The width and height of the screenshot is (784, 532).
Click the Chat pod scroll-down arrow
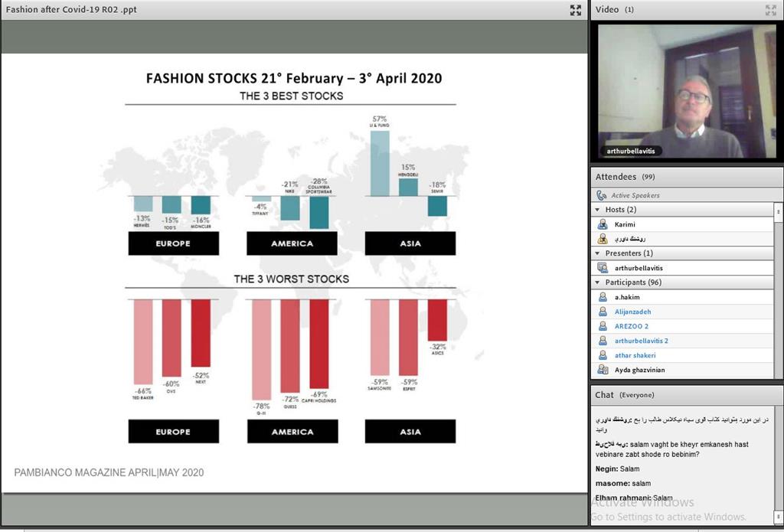click(x=778, y=517)
